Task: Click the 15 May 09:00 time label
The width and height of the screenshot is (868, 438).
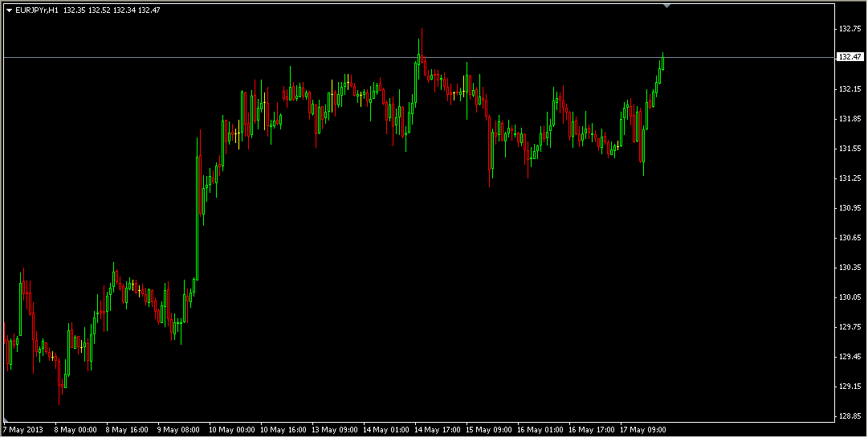Action: pyautogui.click(x=490, y=430)
